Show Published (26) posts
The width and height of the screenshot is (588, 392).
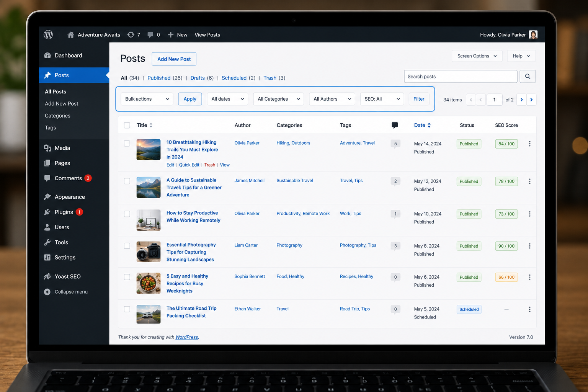pyautogui.click(x=165, y=78)
